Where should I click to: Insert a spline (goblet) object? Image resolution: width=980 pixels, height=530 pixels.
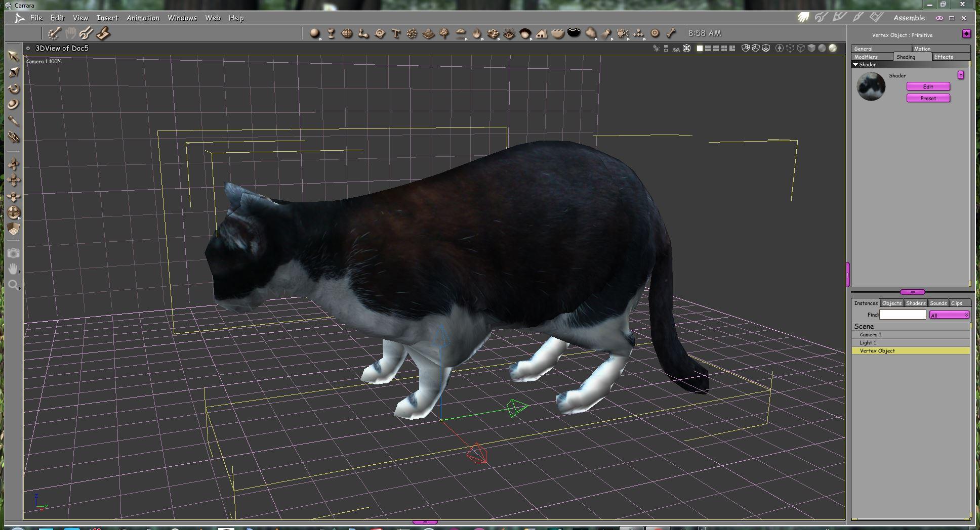[331, 33]
